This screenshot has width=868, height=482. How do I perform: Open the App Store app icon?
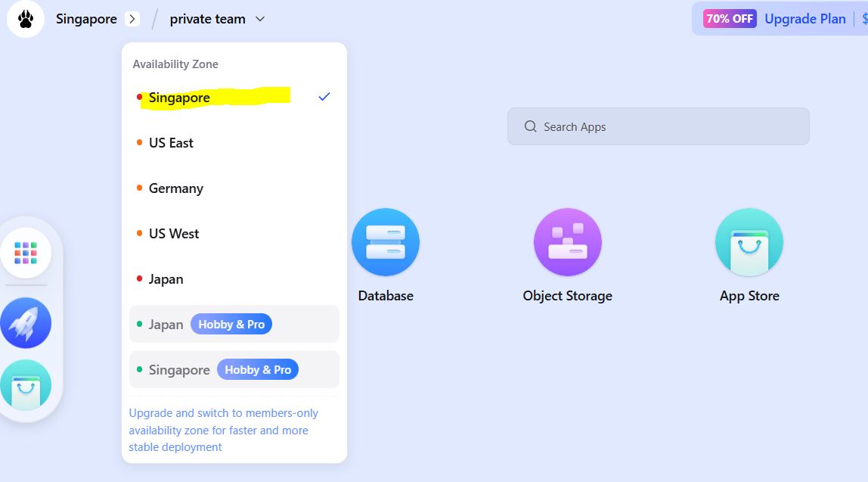[749, 242]
